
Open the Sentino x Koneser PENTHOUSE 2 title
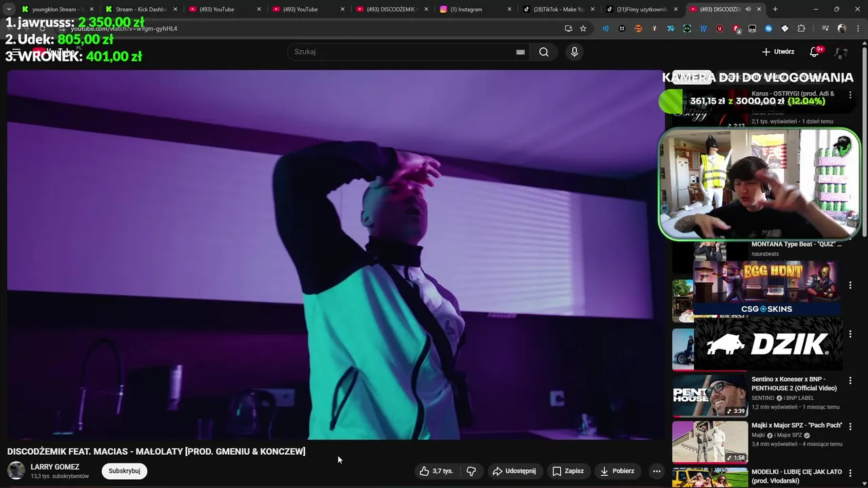pos(794,384)
